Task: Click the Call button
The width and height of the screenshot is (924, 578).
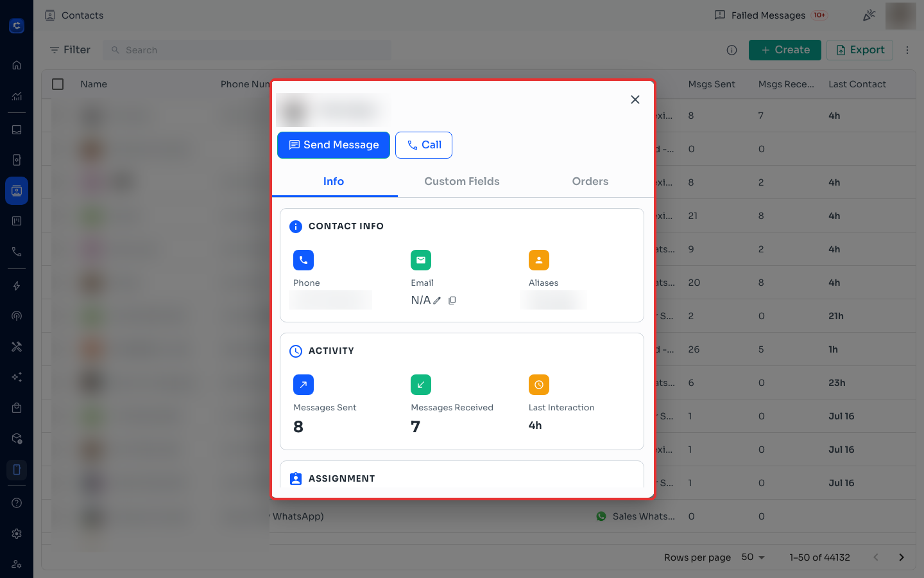Action: click(424, 145)
